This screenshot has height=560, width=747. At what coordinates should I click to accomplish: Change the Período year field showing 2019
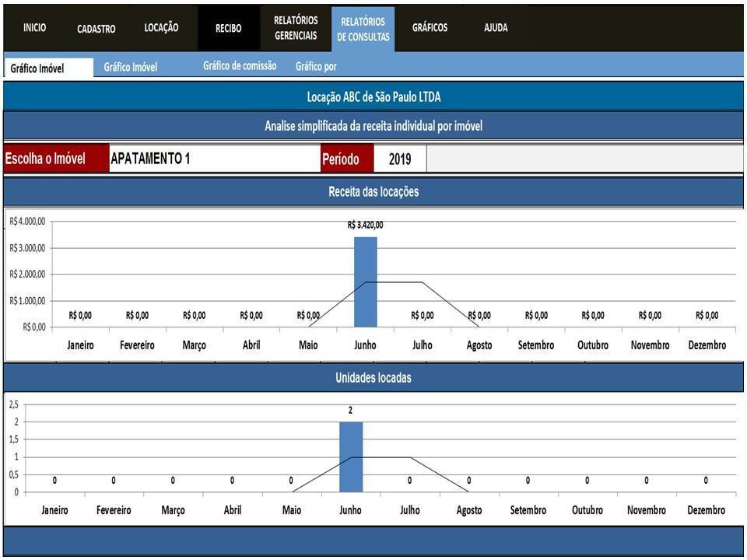[400, 159]
